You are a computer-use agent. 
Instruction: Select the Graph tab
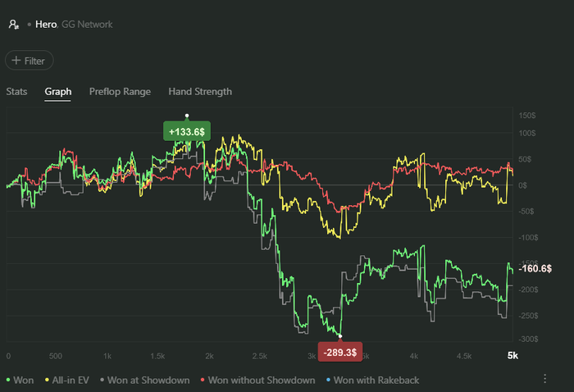(x=58, y=92)
